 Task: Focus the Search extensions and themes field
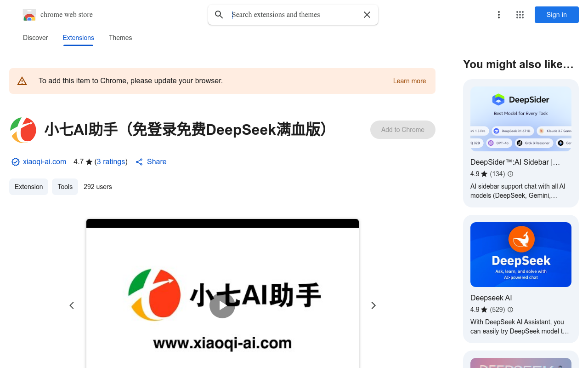[294, 15]
